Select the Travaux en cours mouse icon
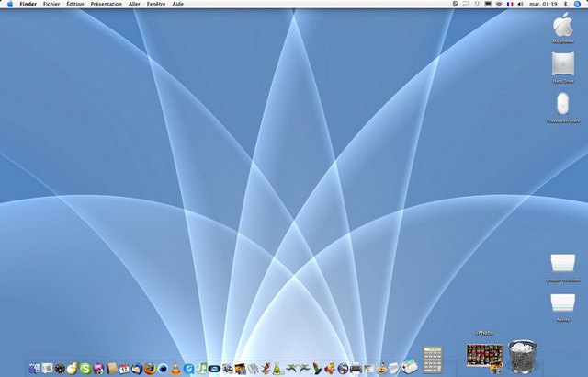Image resolution: width=588 pixels, height=377 pixels. point(562,104)
